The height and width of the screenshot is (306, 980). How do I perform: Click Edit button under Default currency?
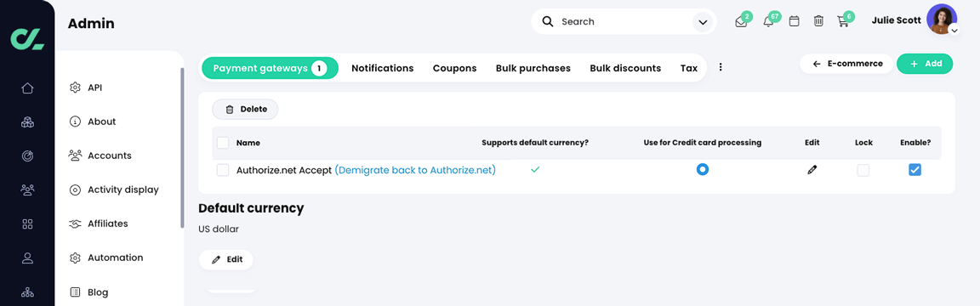pos(226,259)
